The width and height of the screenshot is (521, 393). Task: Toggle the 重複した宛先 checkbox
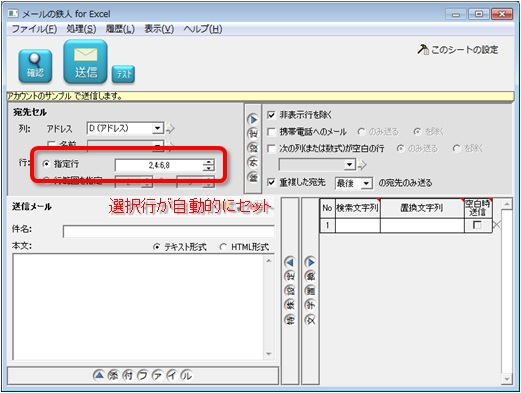271,182
